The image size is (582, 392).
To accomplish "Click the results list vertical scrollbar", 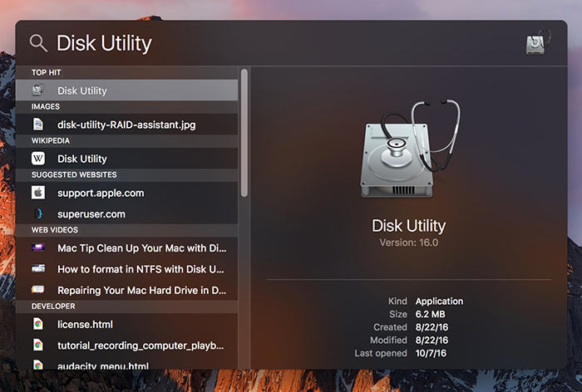I will click(x=244, y=133).
